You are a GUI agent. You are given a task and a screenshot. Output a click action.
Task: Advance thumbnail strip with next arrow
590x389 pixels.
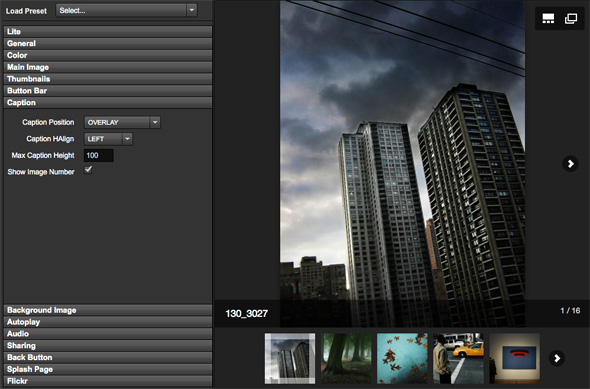tap(557, 358)
